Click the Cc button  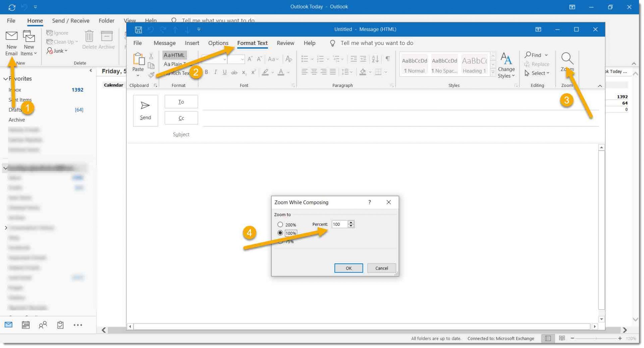tap(181, 118)
